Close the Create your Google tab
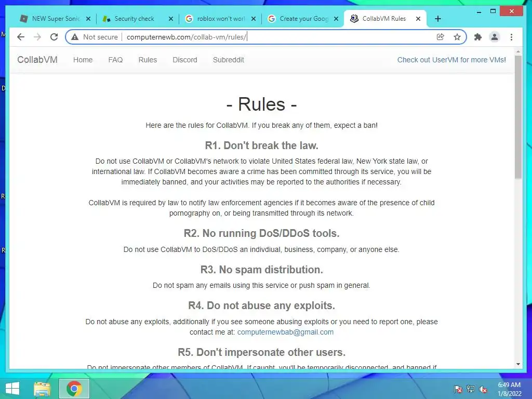Screen dimensions: 532x399 (x=336, y=19)
